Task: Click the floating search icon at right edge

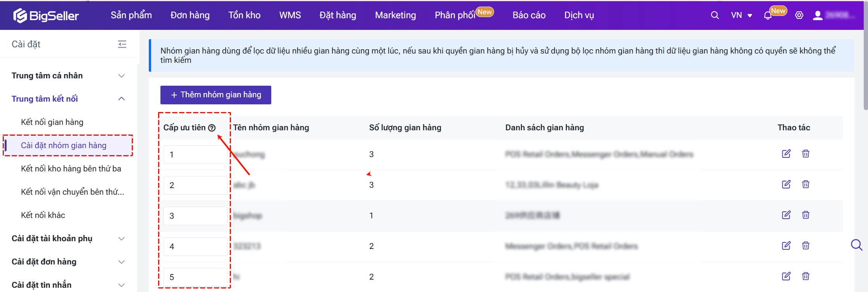Action: (856, 245)
